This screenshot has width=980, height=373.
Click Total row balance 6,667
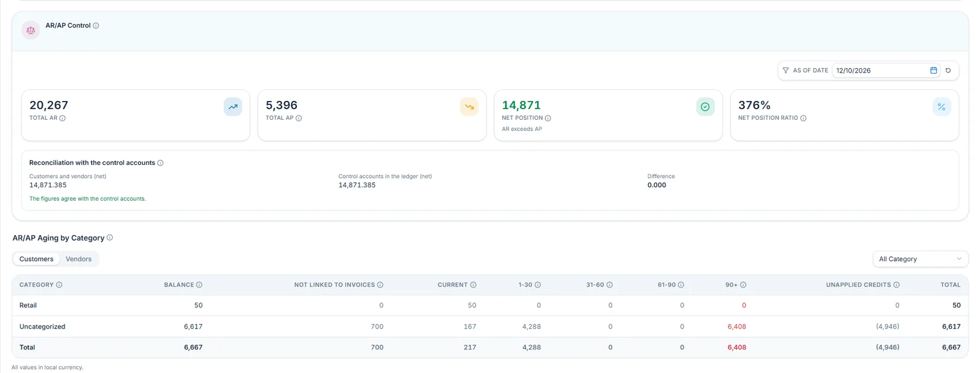193,348
